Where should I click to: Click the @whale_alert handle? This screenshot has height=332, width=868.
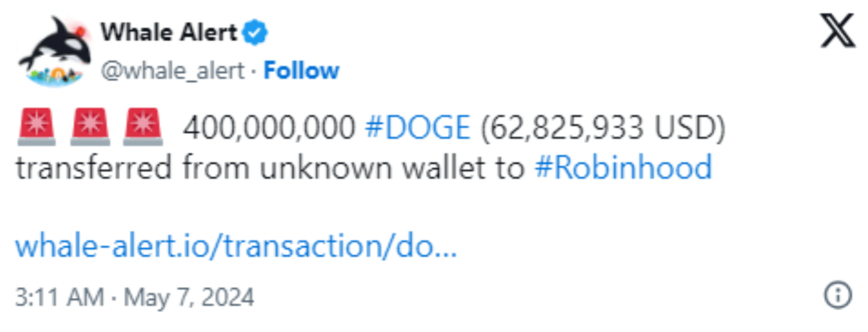[173, 71]
